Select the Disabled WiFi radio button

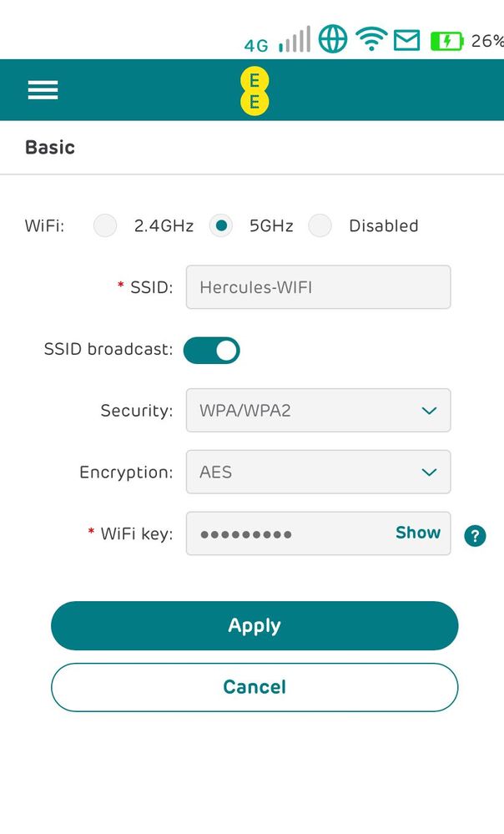[320, 225]
